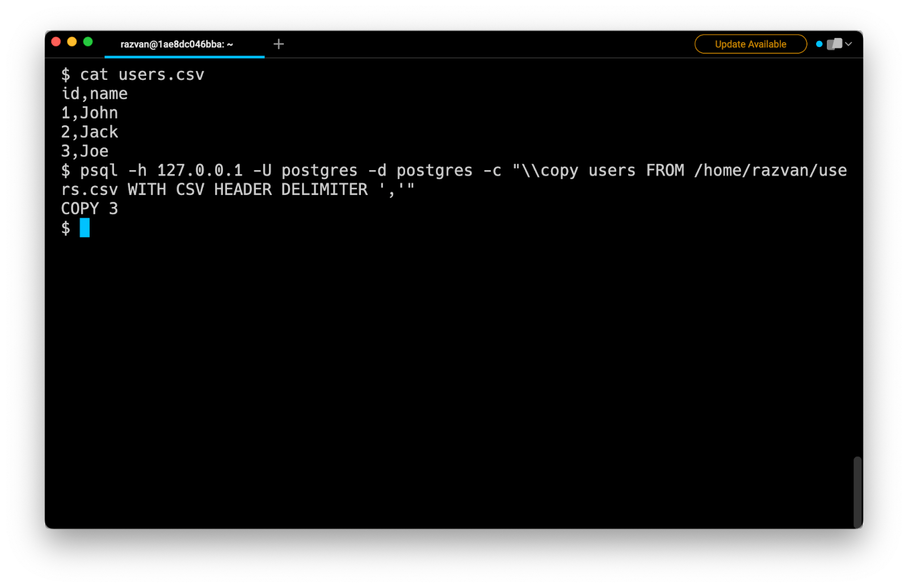Screen dimensions: 908x588
Task: Click the 'COPY 3' result line
Action: (x=90, y=209)
